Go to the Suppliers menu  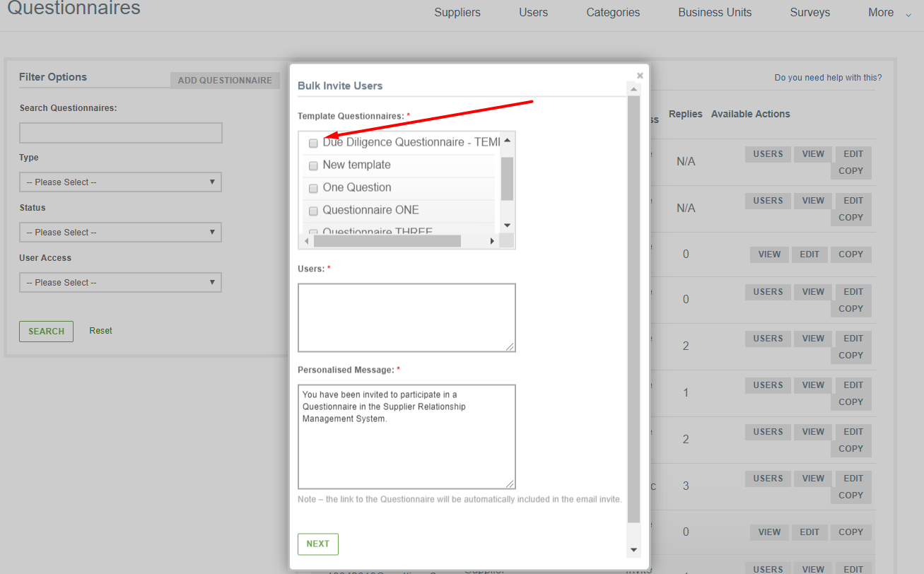point(457,13)
